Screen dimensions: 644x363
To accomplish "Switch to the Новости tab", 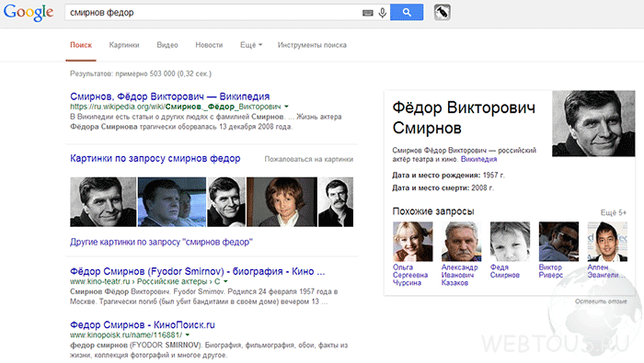I will point(209,45).
